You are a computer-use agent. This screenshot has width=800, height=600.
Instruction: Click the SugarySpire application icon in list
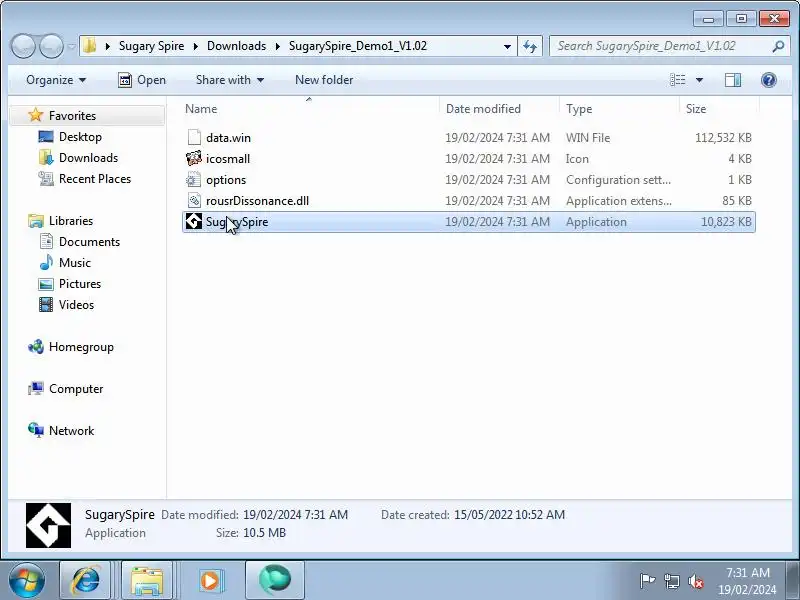pyautogui.click(x=194, y=221)
